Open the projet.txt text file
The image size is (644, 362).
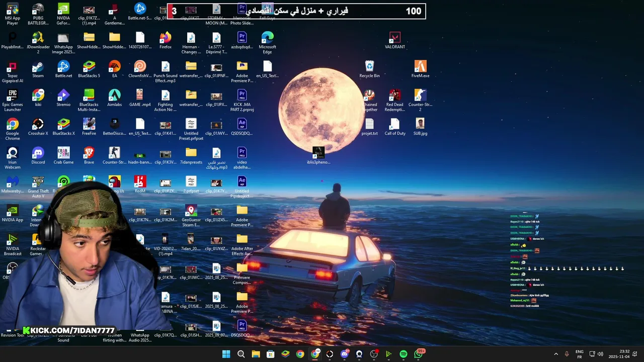click(369, 127)
